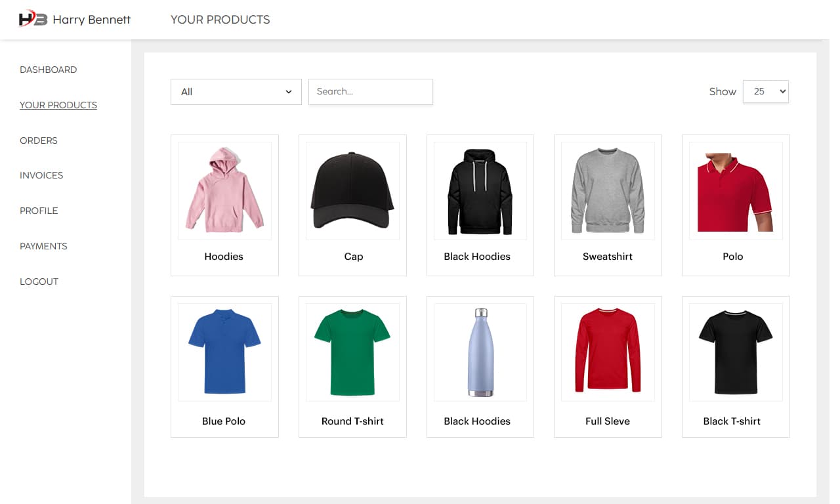Open the Show items-per-page dropdown

(x=765, y=92)
